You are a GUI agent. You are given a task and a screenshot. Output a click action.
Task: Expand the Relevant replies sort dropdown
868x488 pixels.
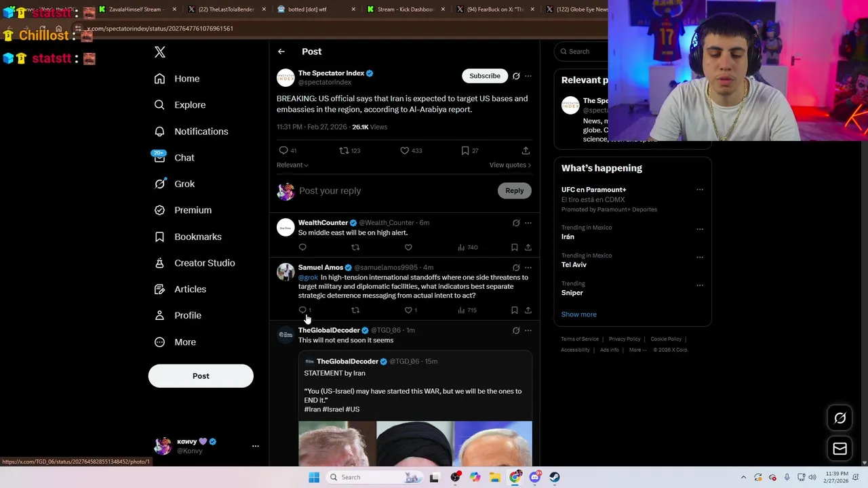coord(292,165)
